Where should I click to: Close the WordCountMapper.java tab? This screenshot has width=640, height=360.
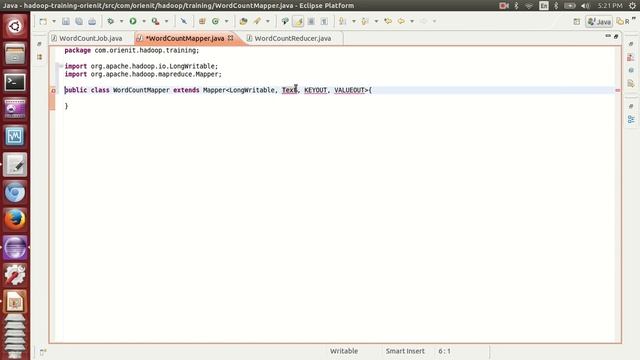(231, 38)
